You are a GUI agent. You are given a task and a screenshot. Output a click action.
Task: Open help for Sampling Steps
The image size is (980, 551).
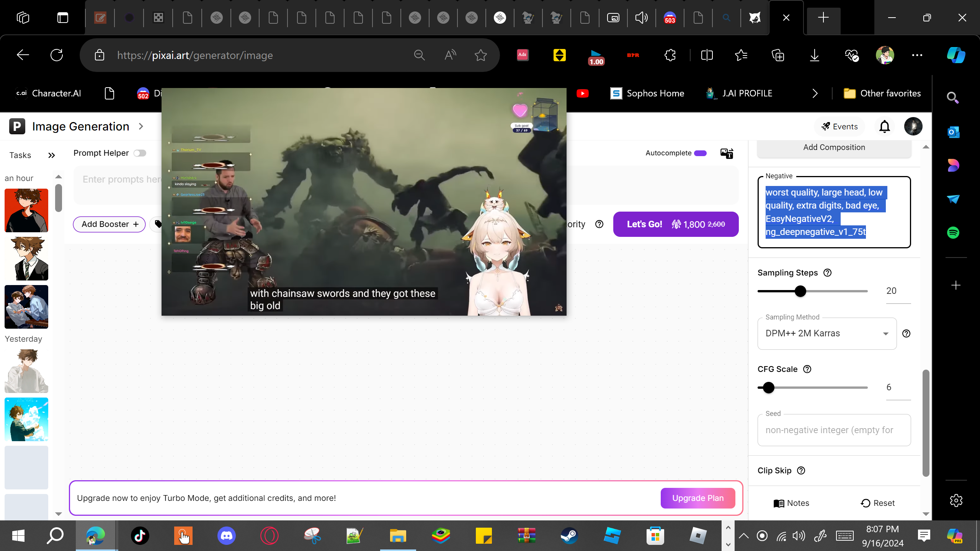pyautogui.click(x=827, y=273)
